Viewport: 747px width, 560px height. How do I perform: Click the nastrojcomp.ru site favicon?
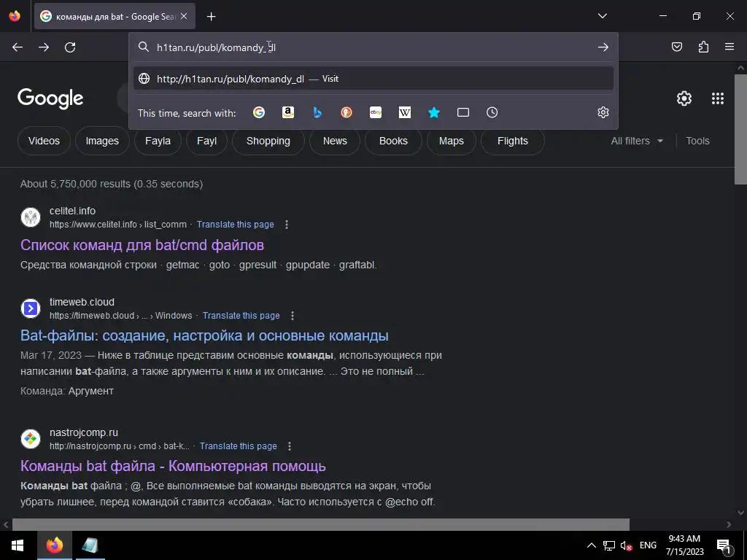pos(31,439)
